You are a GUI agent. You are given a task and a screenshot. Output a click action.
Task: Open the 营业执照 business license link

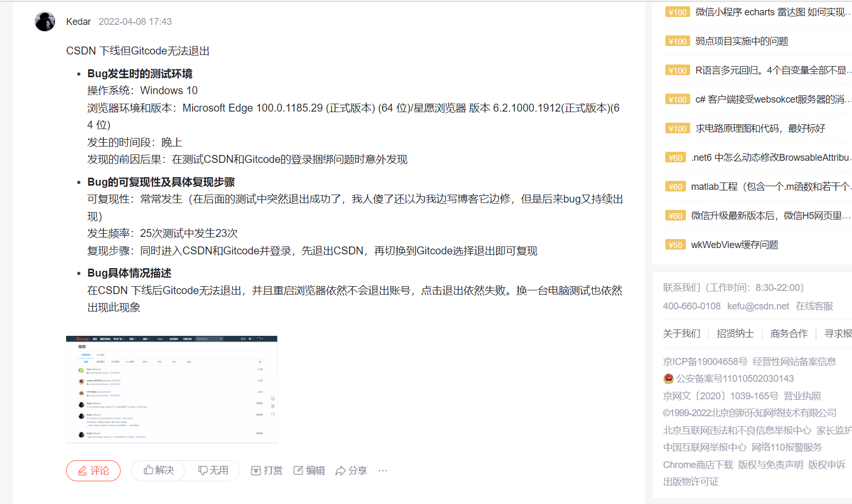coord(802,395)
